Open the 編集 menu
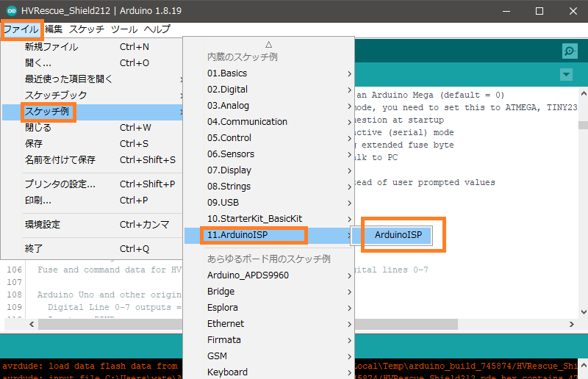 [x=54, y=29]
